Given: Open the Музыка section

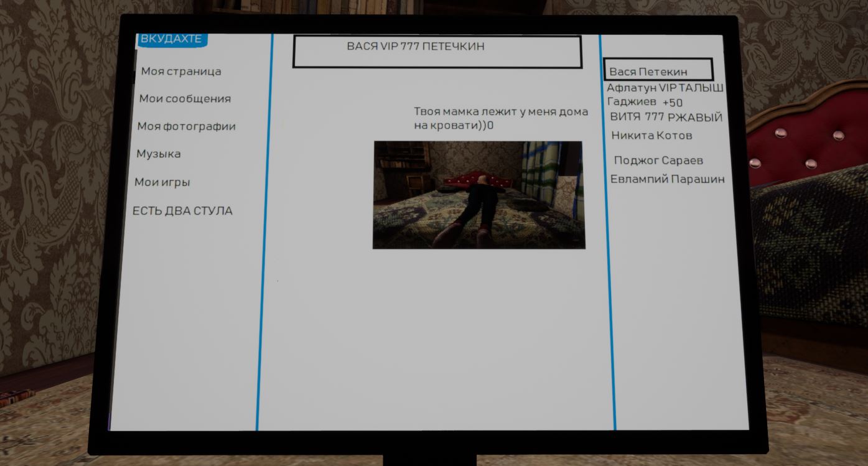Looking at the screenshot, I should pos(159,153).
